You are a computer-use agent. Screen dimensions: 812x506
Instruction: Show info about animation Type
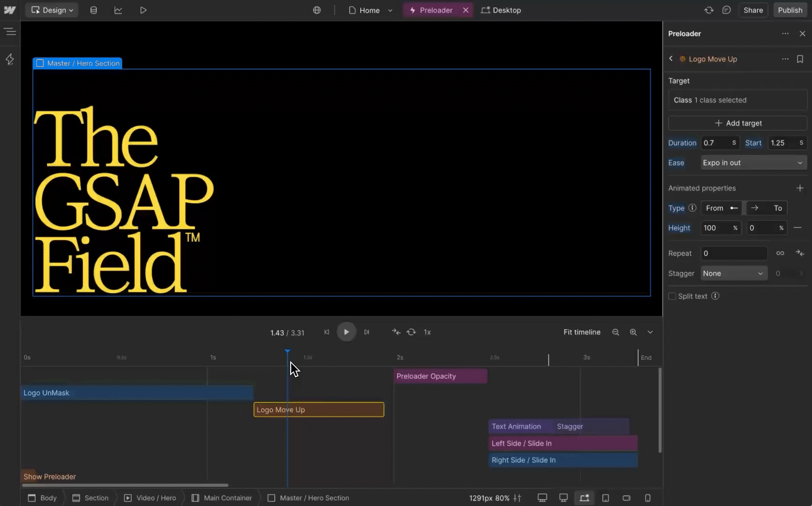(x=692, y=208)
